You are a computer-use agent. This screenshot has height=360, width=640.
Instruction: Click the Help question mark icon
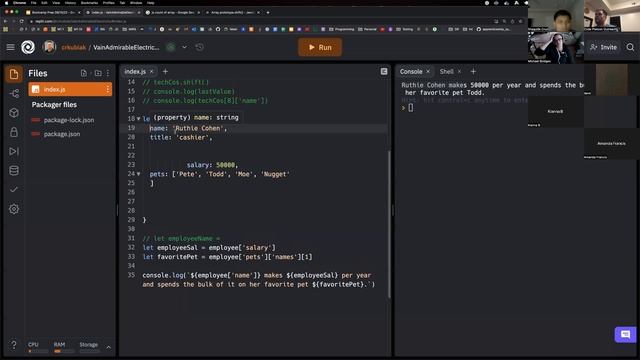coord(13,345)
